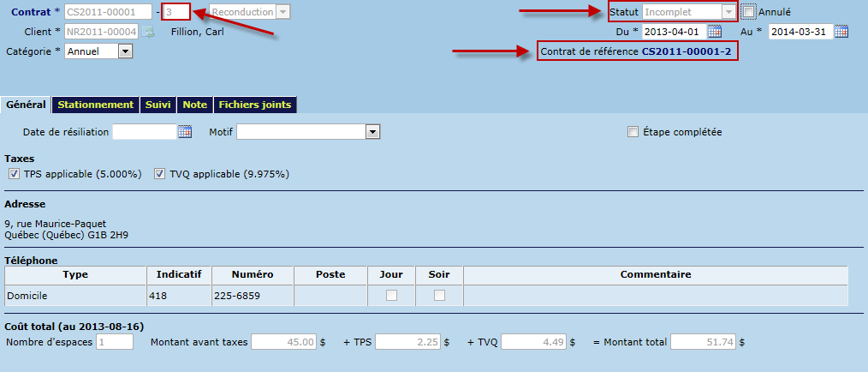Expand the Catégorie dropdown

(x=125, y=51)
